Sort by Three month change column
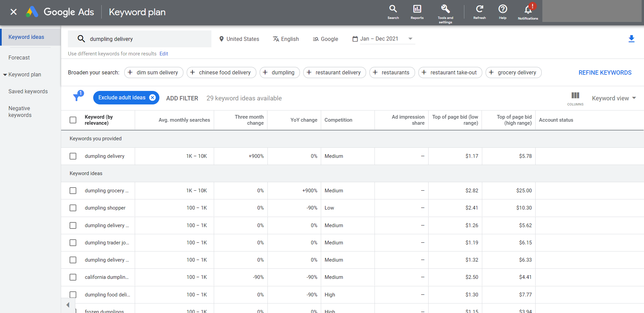This screenshot has width=644, height=313. coord(249,120)
